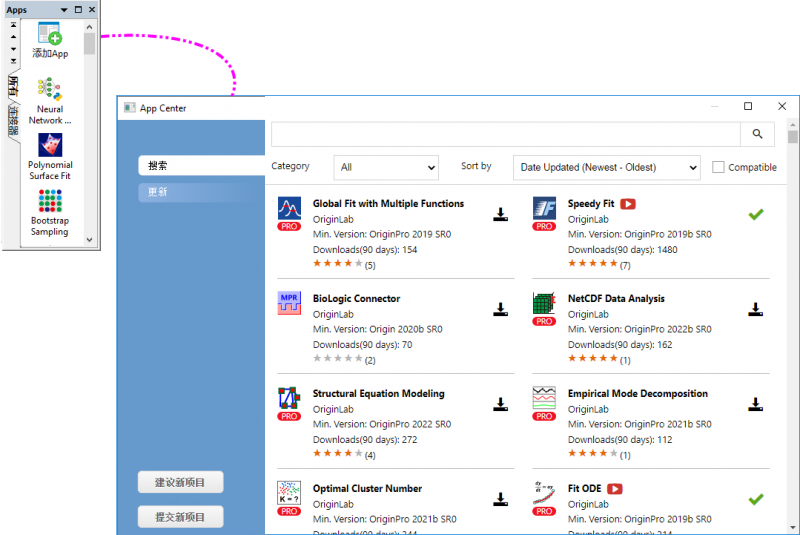Click the Fit ODE title

point(585,488)
